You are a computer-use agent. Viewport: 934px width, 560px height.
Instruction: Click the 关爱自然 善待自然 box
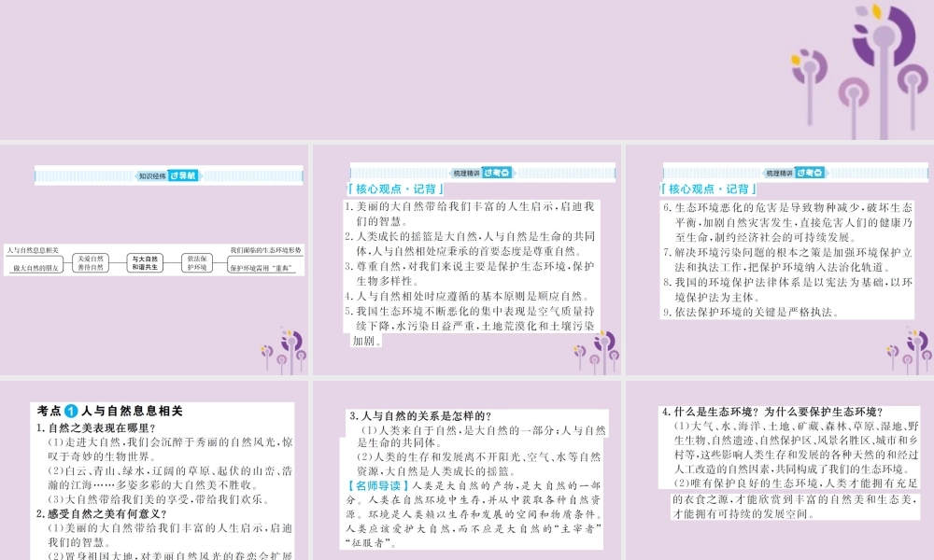coord(91,263)
